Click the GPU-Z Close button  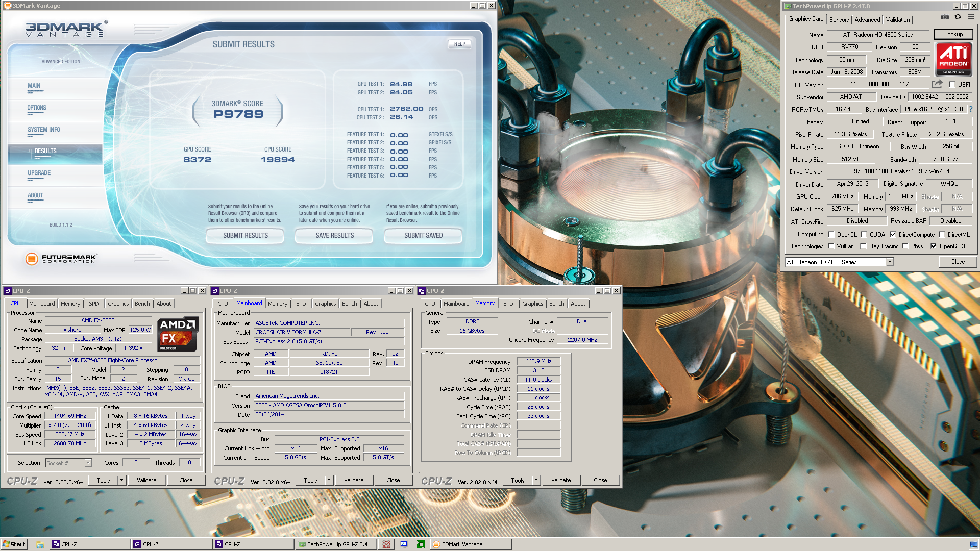958,262
